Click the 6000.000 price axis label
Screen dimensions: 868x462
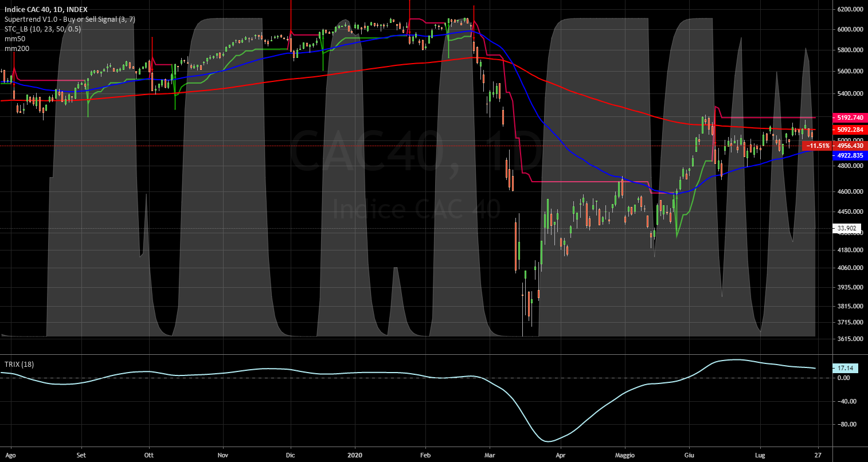(x=850, y=29)
